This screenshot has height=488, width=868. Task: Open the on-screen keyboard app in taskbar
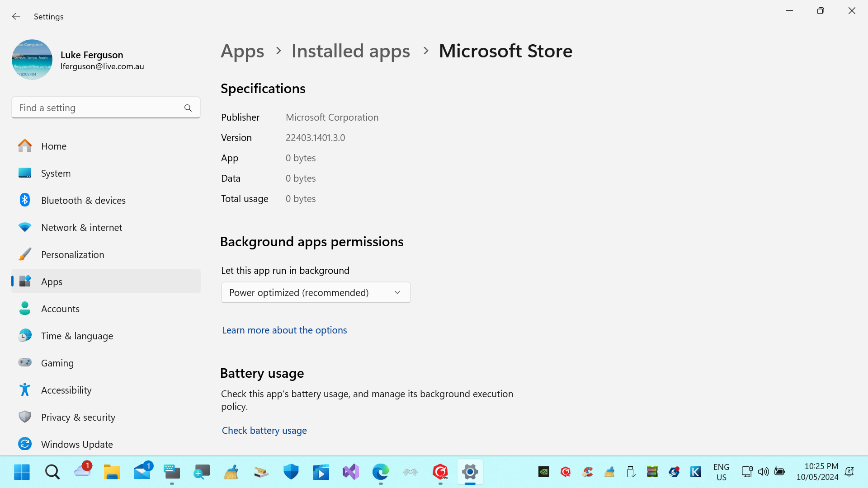point(172,472)
